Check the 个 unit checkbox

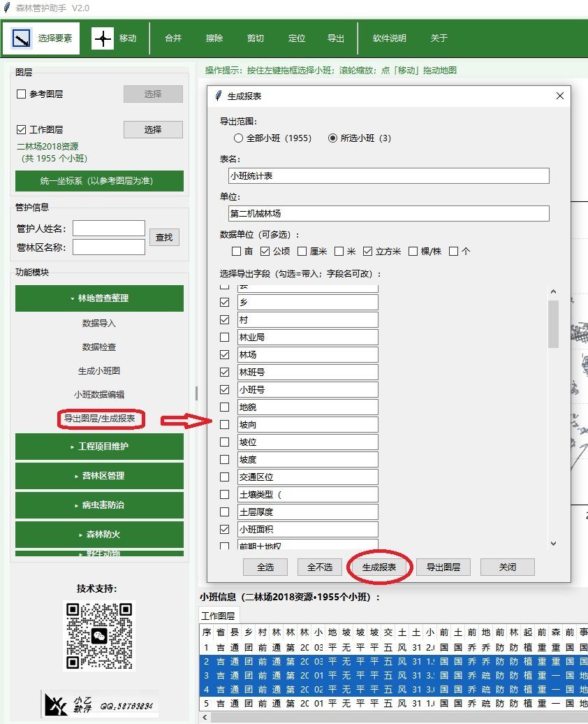(454, 251)
